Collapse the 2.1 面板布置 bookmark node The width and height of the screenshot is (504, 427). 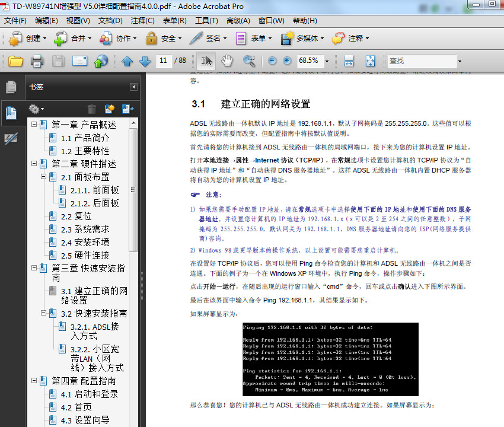coord(43,176)
